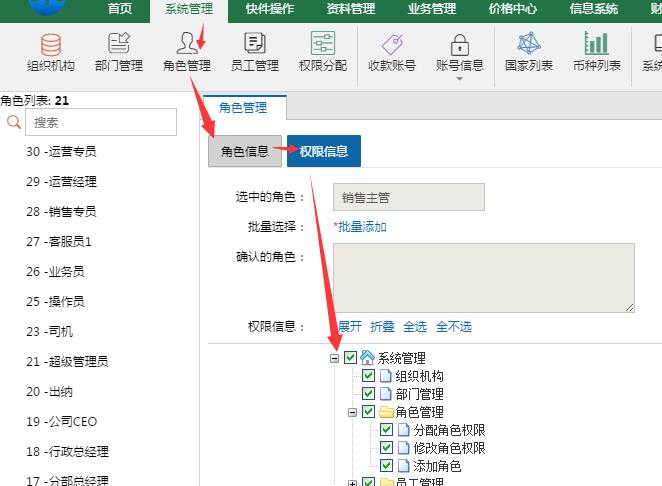The image size is (662, 486).
Task: Open the 快件操作 menu
Action: [x=269, y=9]
